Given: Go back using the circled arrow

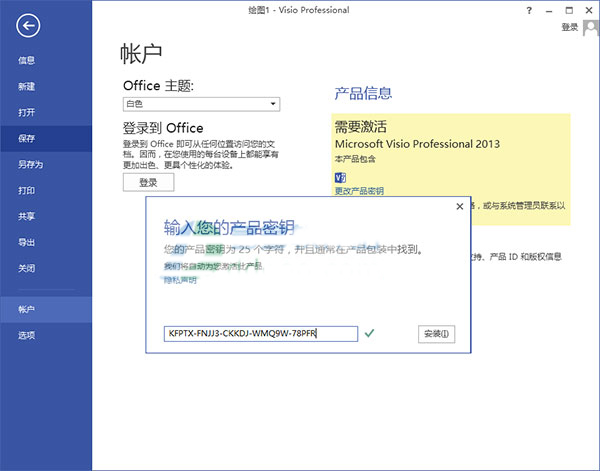Looking at the screenshot, I should 28,26.
